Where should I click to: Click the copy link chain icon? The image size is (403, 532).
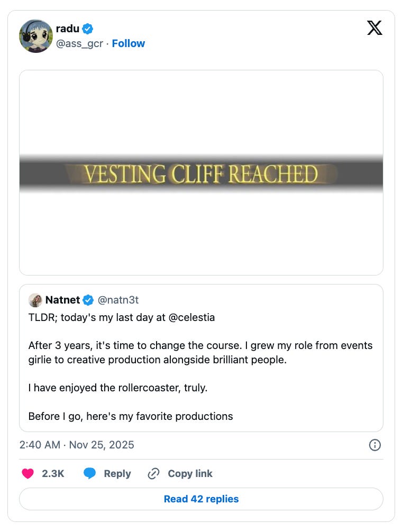tap(153, 474)
